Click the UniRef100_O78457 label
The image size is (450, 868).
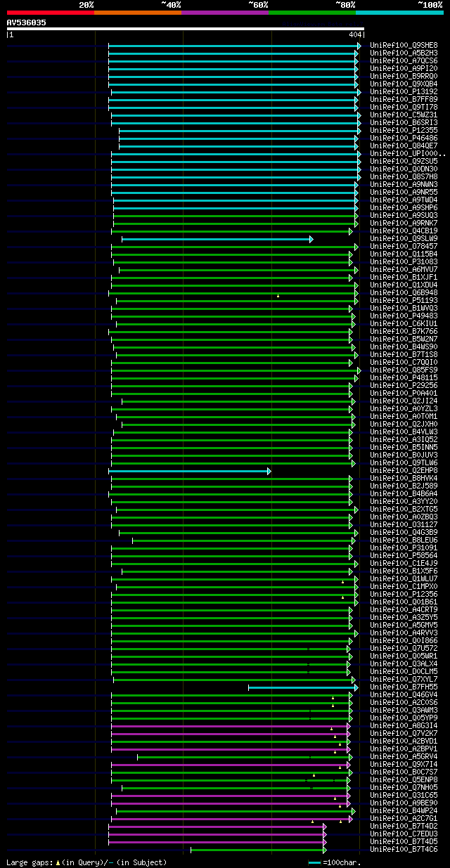pos(404,246)
